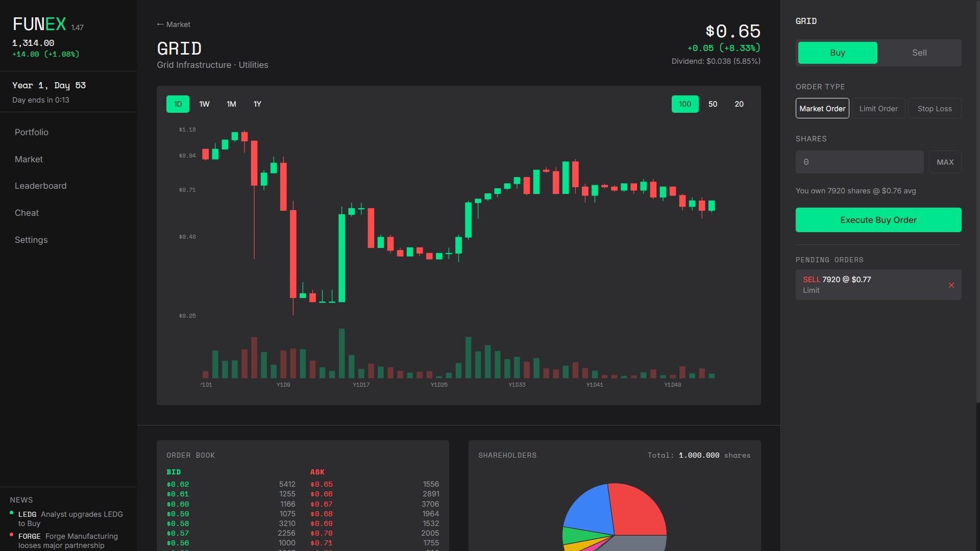The height and width of the screenshot is (551, 980).
Task: Switch chart to 1W timeframe
Action: tap(204, 104)
